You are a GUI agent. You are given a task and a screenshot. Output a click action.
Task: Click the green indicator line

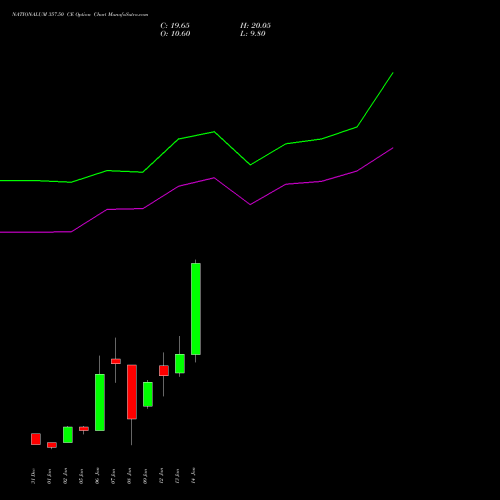coord(214,132)
